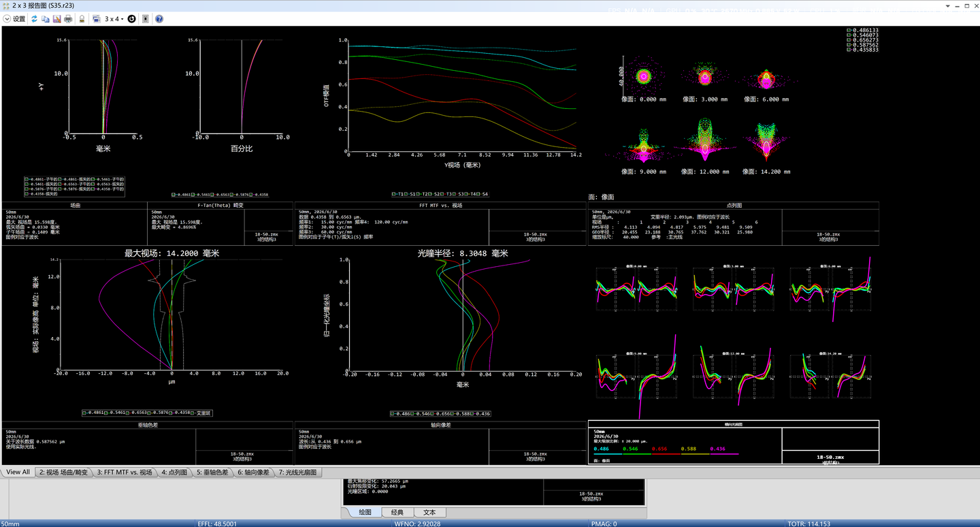Click the 点列图 panel title
The width and height of the screenshot is (980, 527).
click(x=734, y=205)
